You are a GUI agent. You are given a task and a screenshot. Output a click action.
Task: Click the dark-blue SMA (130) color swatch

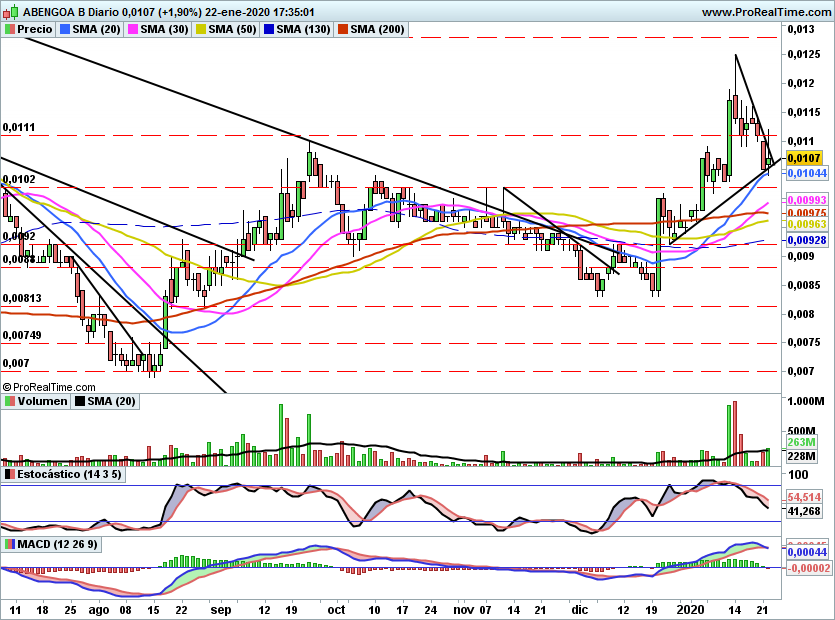pos(269,29)
